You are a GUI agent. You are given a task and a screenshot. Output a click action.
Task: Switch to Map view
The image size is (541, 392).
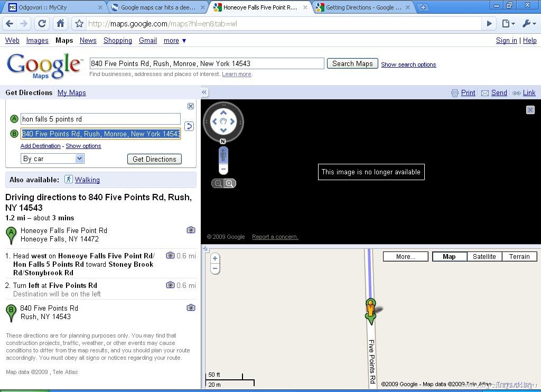tap(449, 256)
